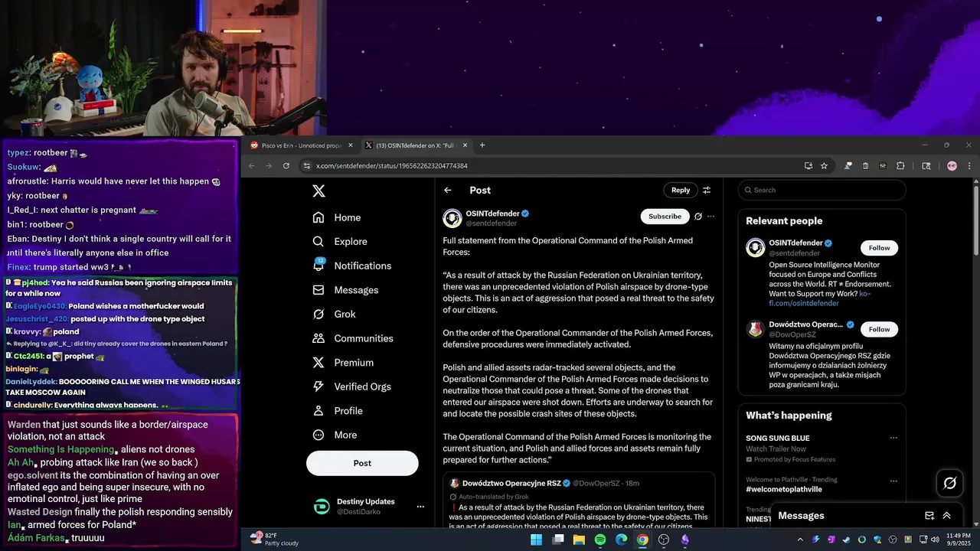Open Destiny Updates account options ellipsis
Viewport: 980px width, 551px height.
[x=420, y=507]
